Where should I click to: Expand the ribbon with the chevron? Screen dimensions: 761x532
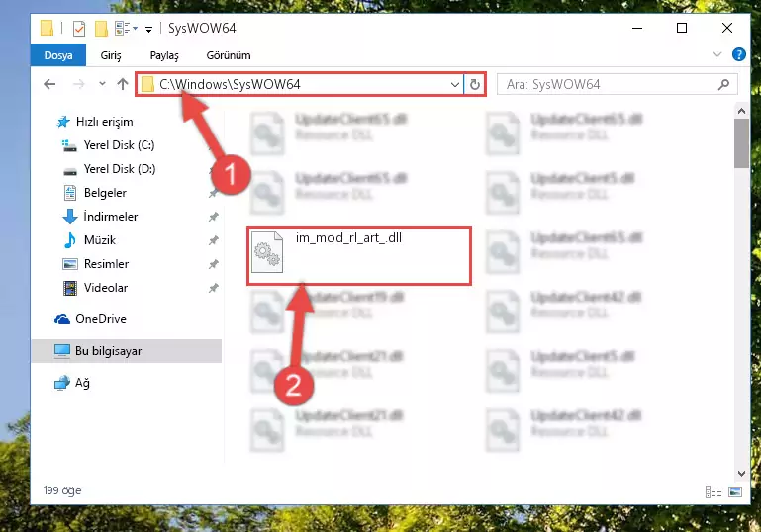coord(717,54)
